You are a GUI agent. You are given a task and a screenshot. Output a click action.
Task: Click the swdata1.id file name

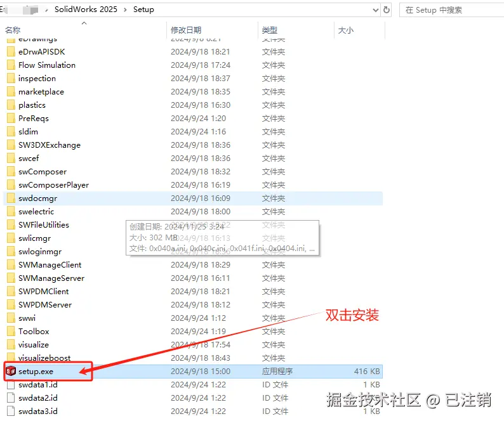pos(38,385)
